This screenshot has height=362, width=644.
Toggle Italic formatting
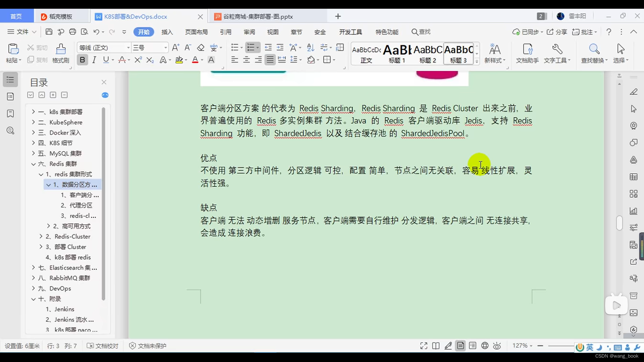click(x=94, y=60)
